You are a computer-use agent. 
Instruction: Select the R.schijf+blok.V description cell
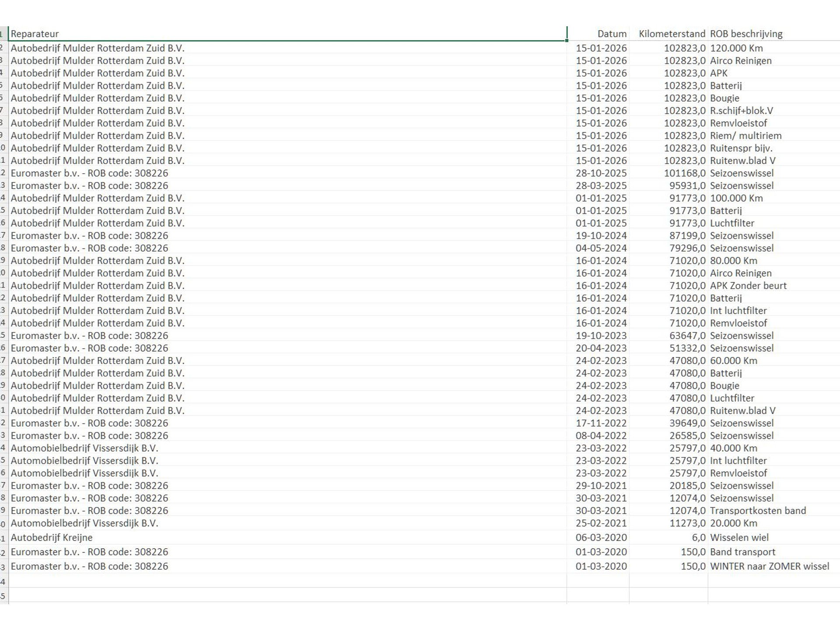(x=741, y=111)
